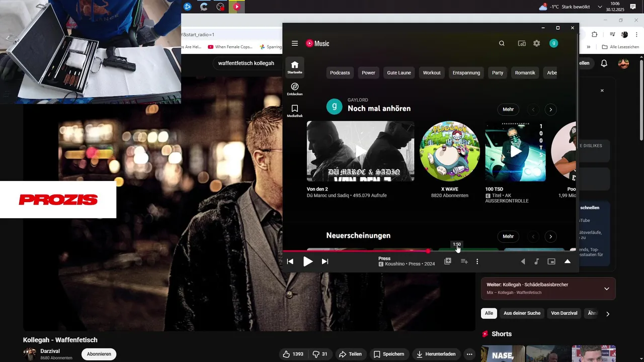Click the Teilen share button
The image size is (644, 362).
point(351,354)
